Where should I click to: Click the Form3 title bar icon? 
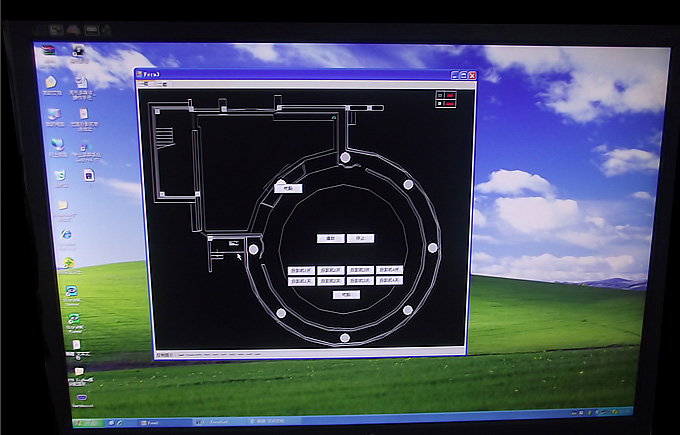point(140,75)
